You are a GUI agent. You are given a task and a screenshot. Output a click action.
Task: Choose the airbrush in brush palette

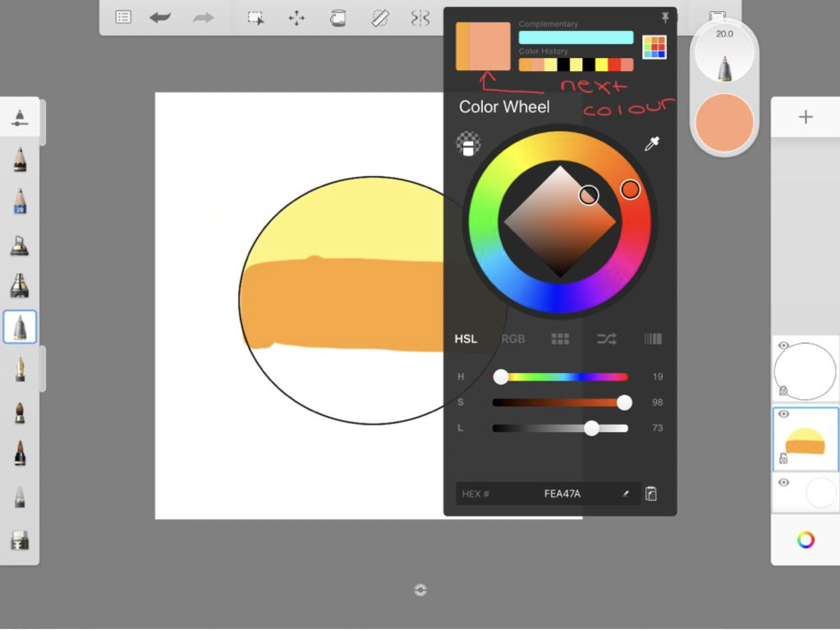point(19,245)
